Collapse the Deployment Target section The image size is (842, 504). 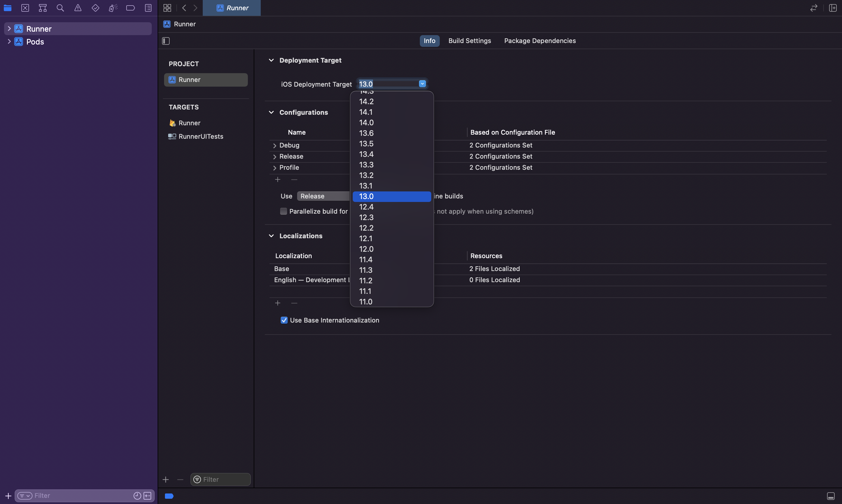click(x=271, y=60)
